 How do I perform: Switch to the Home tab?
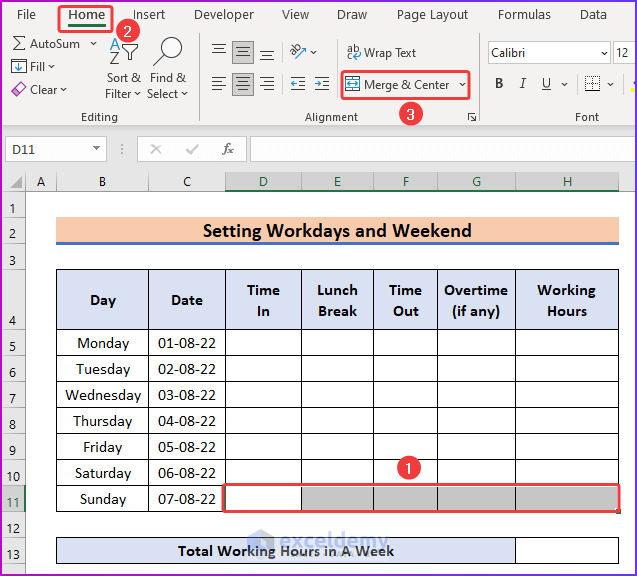(x=86, y=15)
